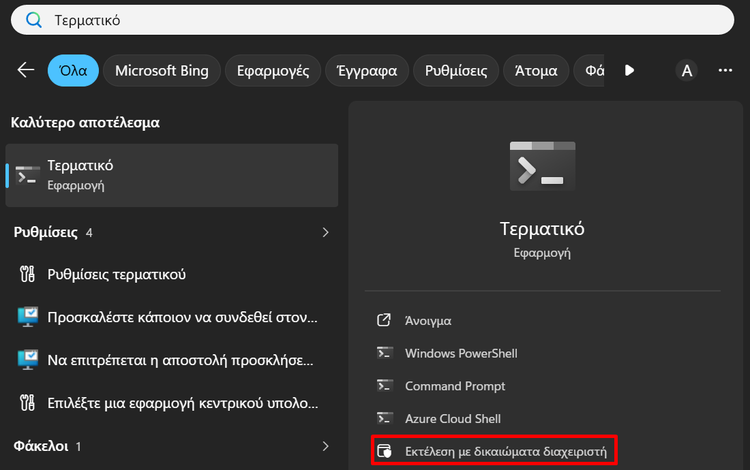Click the Azure Cloud Shell icon
This screenshot has height=470, width=750.
pyautogui.click(x=383, y=418)
